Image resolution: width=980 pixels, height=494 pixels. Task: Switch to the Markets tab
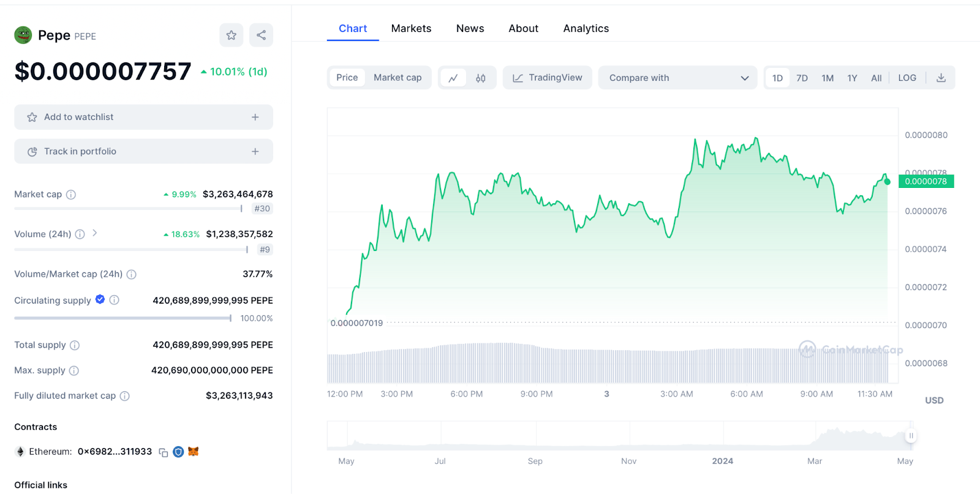pyautogui.click(x=411, y=29)
